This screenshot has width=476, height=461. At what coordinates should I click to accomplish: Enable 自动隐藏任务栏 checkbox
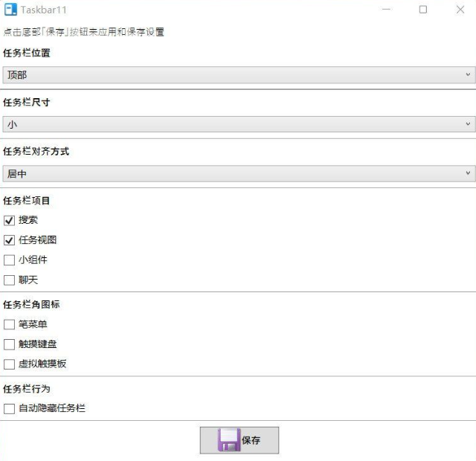click(x=9, y=408)
